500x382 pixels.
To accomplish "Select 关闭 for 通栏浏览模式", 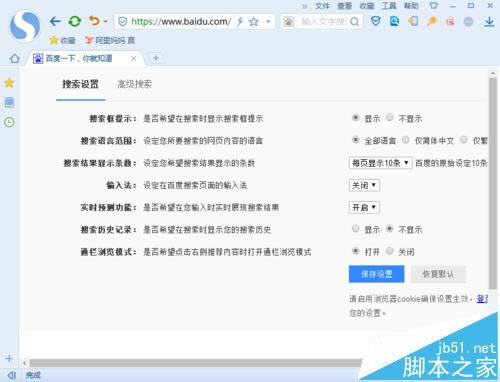I will pos(390,251).
